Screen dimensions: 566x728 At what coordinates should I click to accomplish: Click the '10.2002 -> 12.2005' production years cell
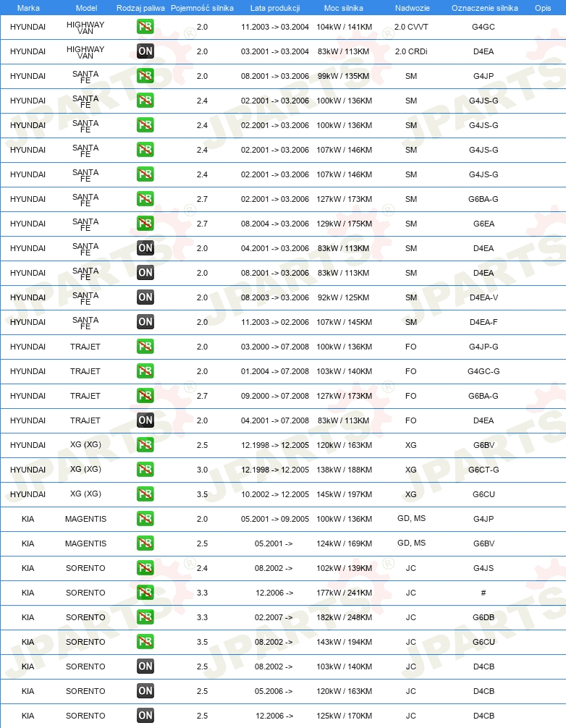(275, 494)
